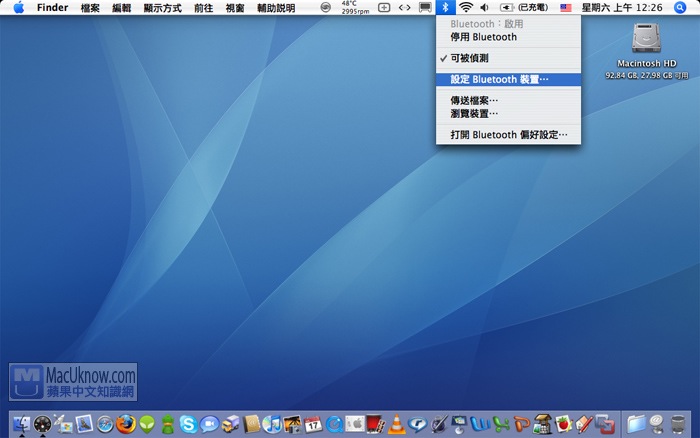Click the temperature and fan rpm readout
The height and width of the screenshot is (438, 700).
[355, 8]
